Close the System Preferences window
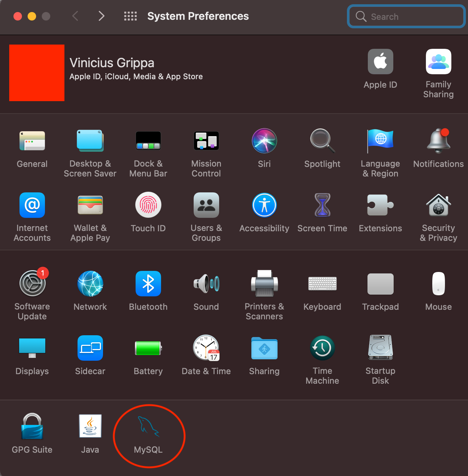This screenshot has width=468, height=476. [x=18, y=16]
